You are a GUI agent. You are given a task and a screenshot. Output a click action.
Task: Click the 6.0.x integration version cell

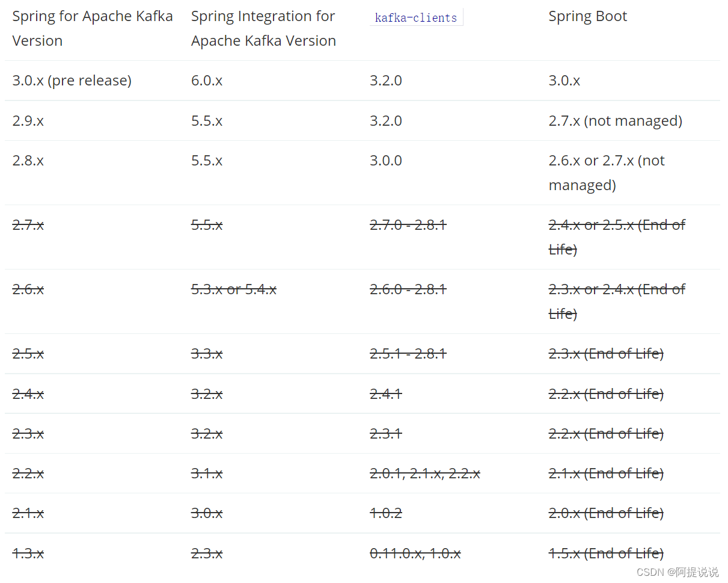[x=207, y=81]
